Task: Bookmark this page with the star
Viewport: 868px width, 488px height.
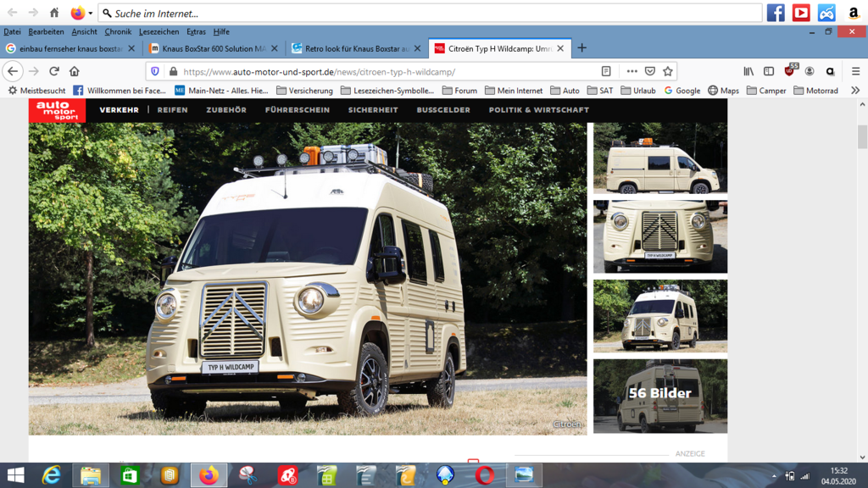Action: pos(668,71)
